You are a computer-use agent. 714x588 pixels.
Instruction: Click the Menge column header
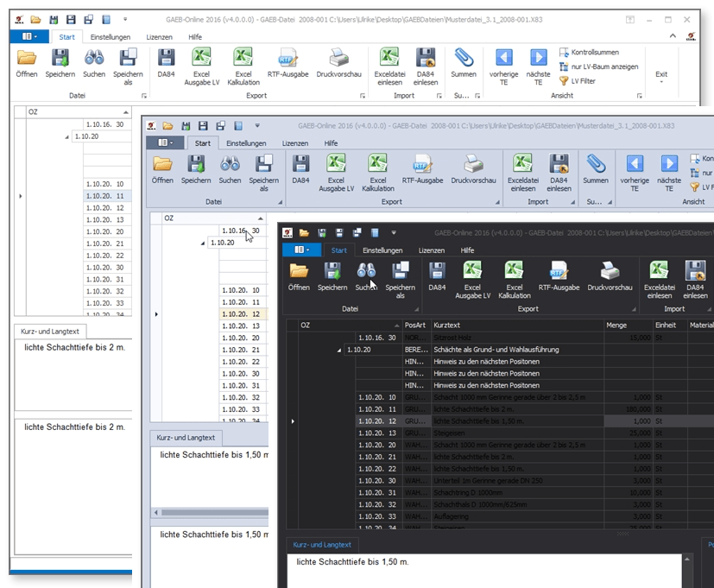click(616, 325)
